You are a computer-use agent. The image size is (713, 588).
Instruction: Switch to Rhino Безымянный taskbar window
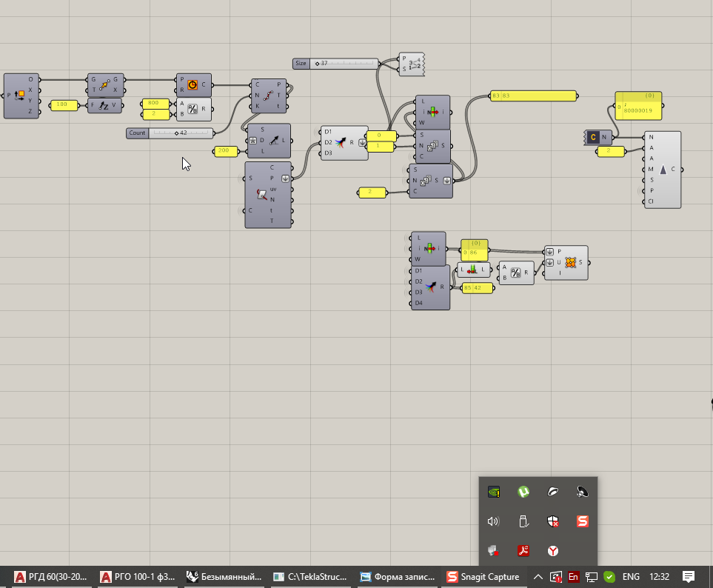pos(224,577)
